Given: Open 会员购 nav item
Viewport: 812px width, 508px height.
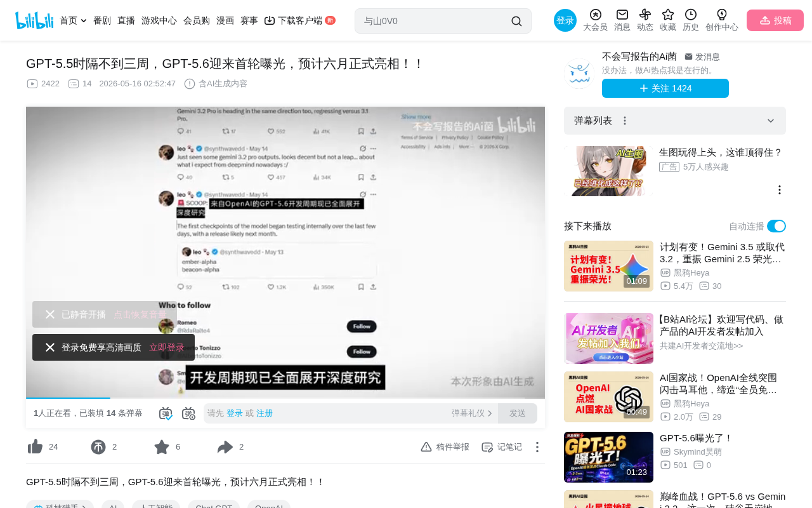Looking at the screenshot, I should (197, 20).
